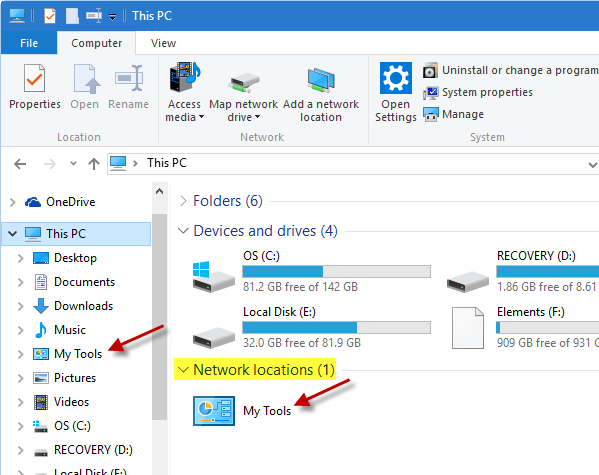Select the RECOVERY (D:) drive icon
This screenshot has height=475, width=599.
click(468, 282)
